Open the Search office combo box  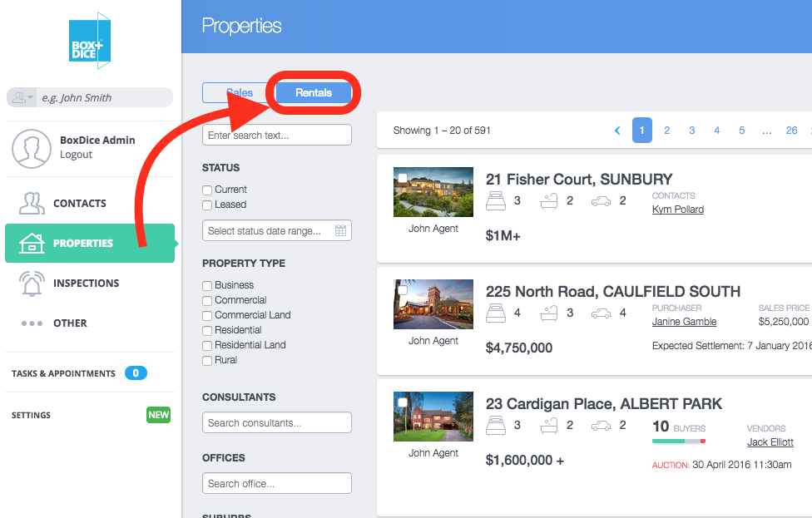coord(277,483)
